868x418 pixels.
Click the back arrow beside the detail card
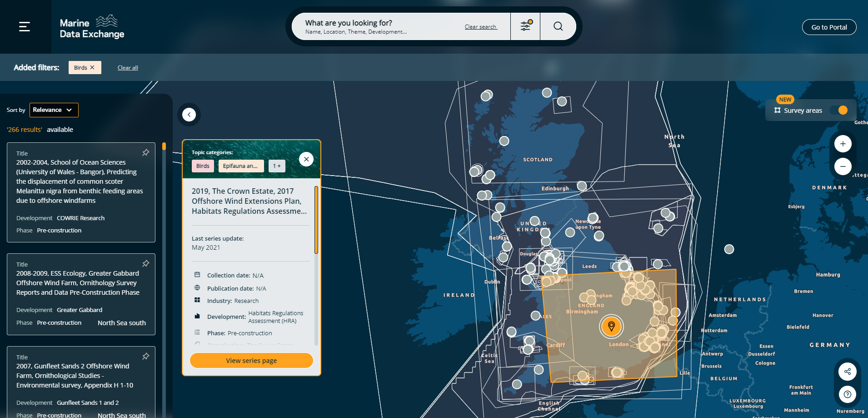(189, 114)
